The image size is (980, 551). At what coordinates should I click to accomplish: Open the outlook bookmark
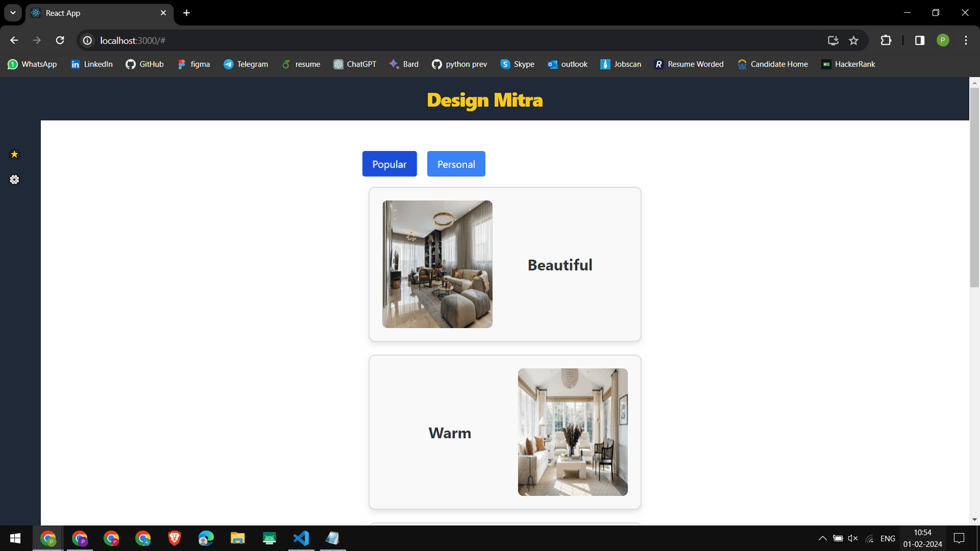[x=568, y=64]
